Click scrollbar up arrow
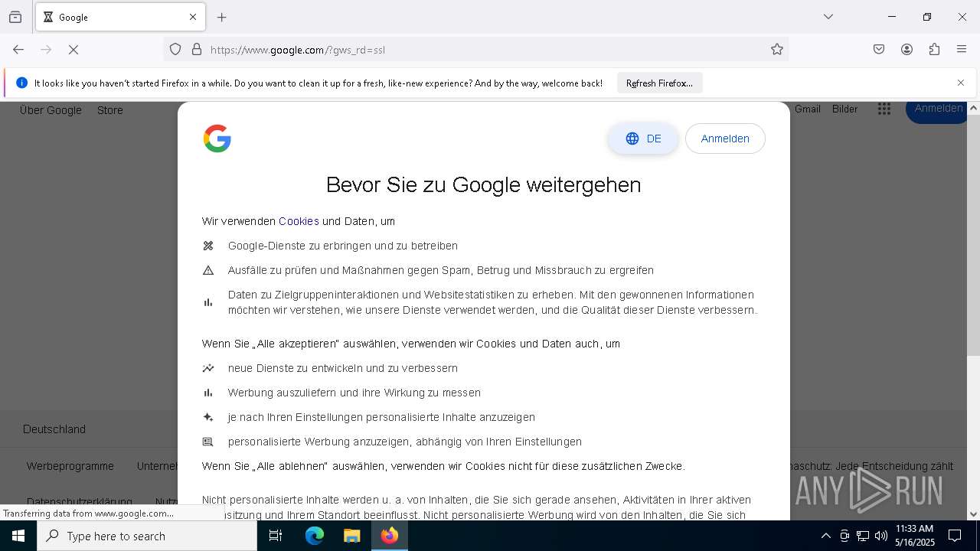The height and width of the screenshot is (551, 980). tap(973, 108)
